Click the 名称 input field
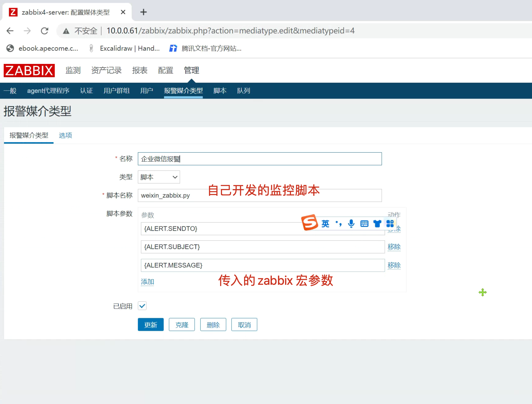The height and width of the screenshot is (404, 532). pos(259,159)
